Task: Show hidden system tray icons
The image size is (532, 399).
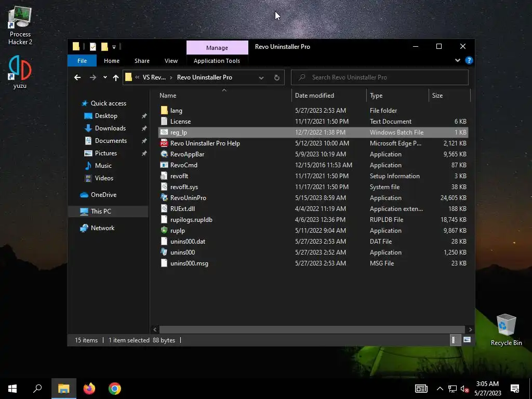Action: (440, 389)
